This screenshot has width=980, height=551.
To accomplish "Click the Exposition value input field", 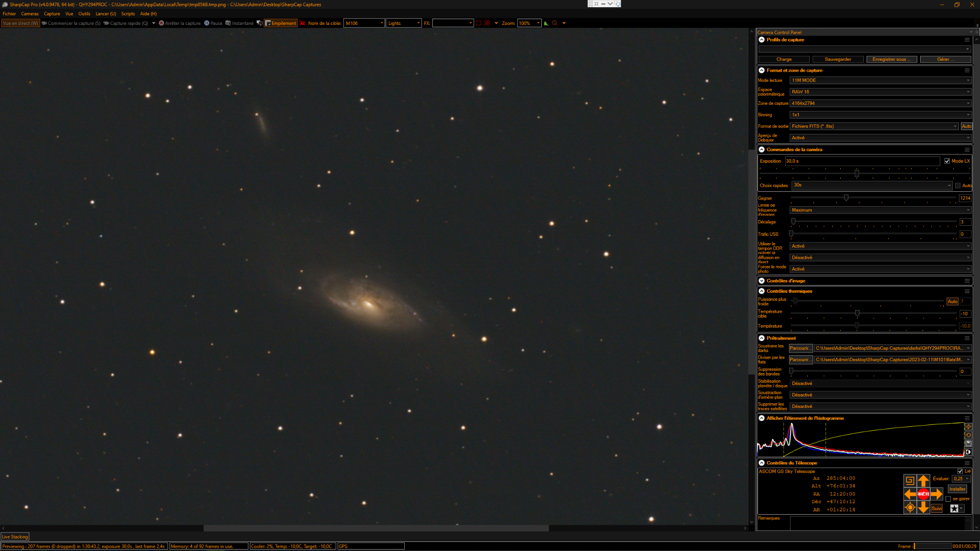I will [862, 161].
